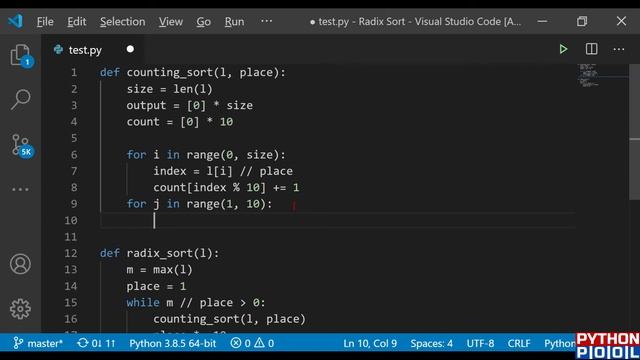
Task: Open the Manage gear settings icon
Action: pos(20,309)
